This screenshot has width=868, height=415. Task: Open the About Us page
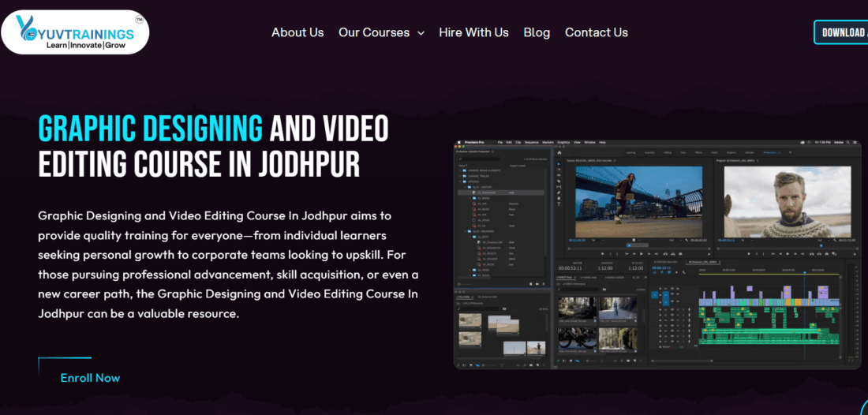click(297, 32)
